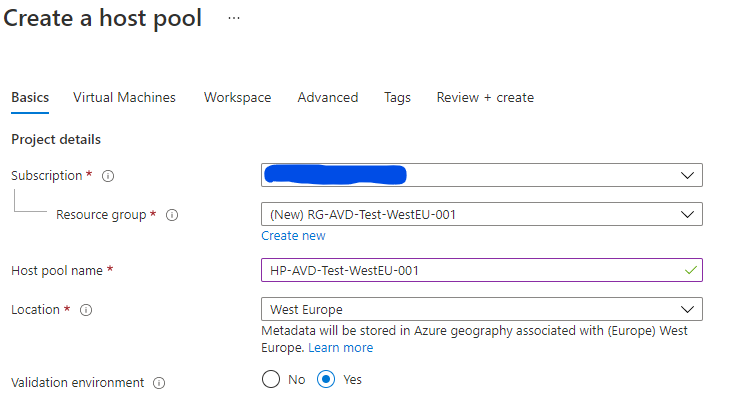The height and width of the screenshot is (405, 731).
Task: Click the Create new resource group link
Action: (x=293, y=236)
